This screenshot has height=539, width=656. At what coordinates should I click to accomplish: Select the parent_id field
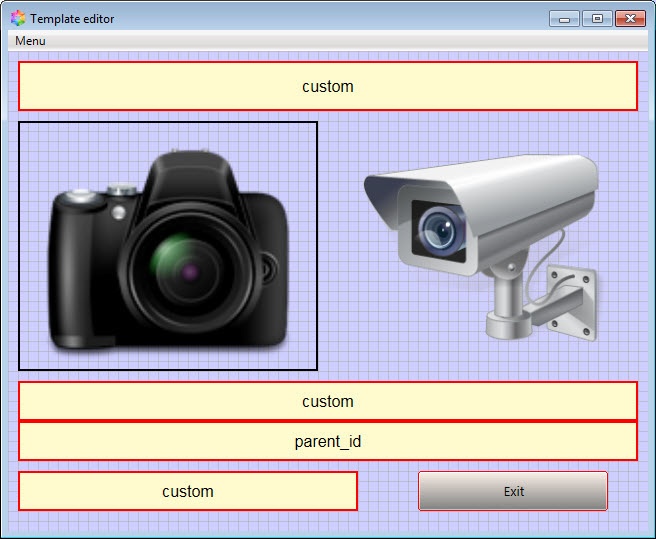click(x=328, y=441)
